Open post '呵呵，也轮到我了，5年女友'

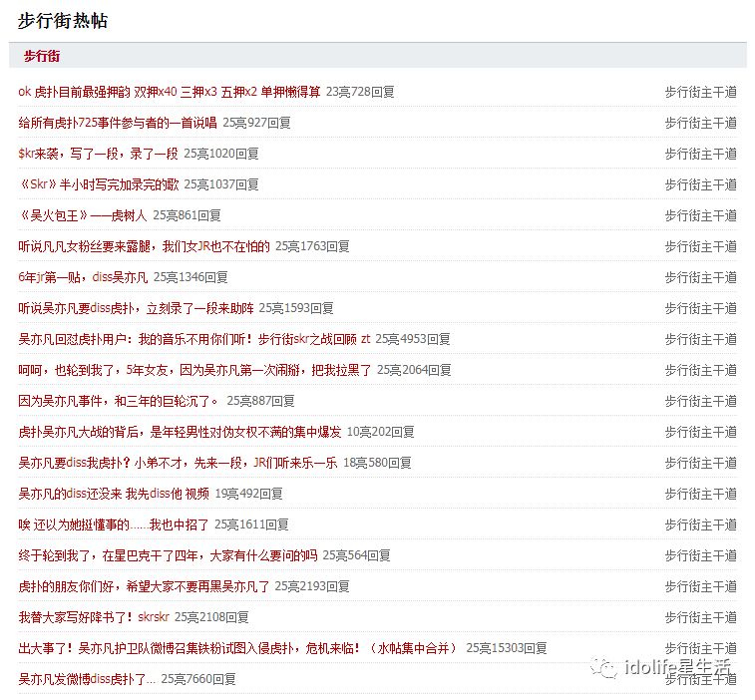[195, 370]
